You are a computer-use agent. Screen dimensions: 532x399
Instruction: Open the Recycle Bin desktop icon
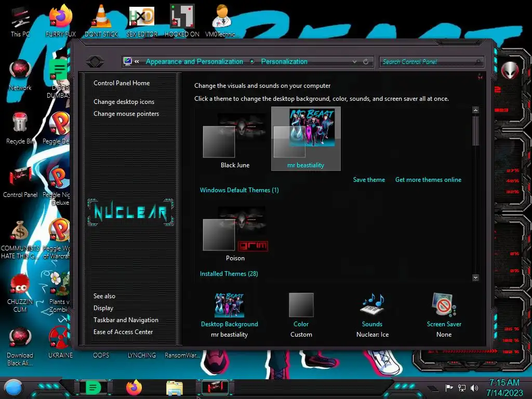(20, 129)
